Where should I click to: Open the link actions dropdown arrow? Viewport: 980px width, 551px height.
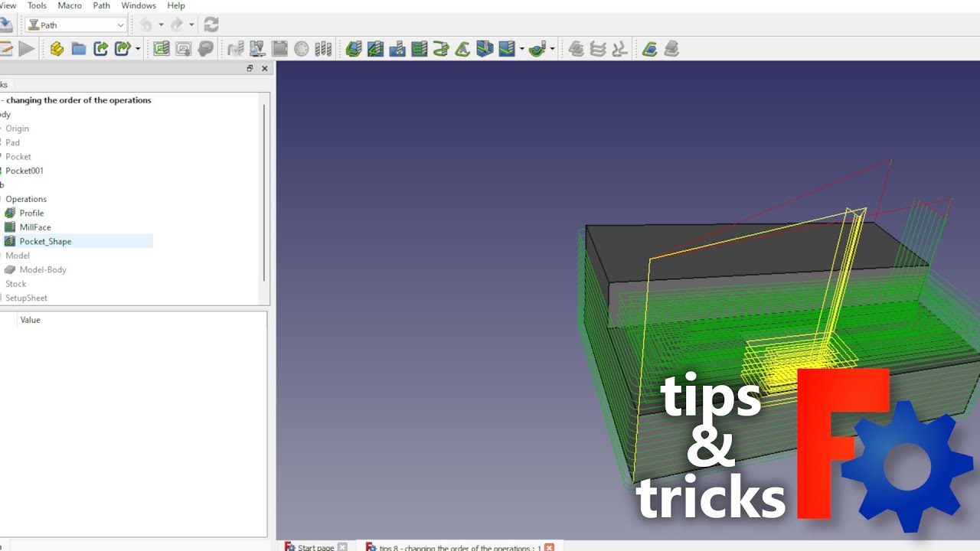138,49
